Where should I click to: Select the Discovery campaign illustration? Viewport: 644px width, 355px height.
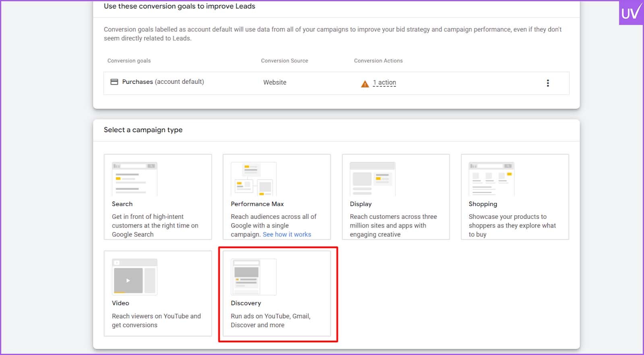(x=254, y=277)
